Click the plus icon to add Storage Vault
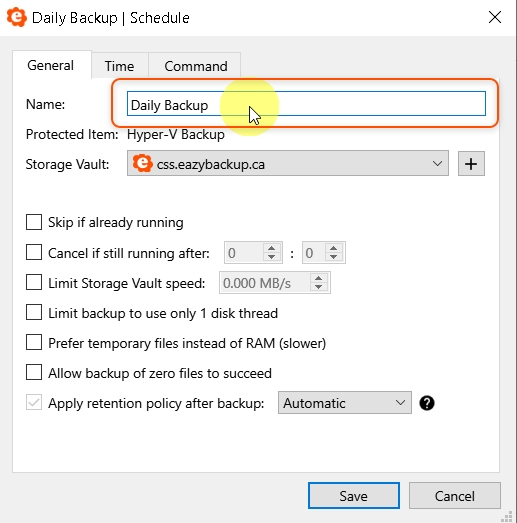 (x=471, y=164)
